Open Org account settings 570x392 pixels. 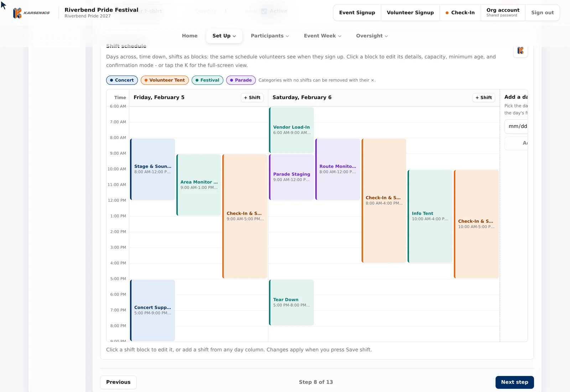(x=503, y=13)
